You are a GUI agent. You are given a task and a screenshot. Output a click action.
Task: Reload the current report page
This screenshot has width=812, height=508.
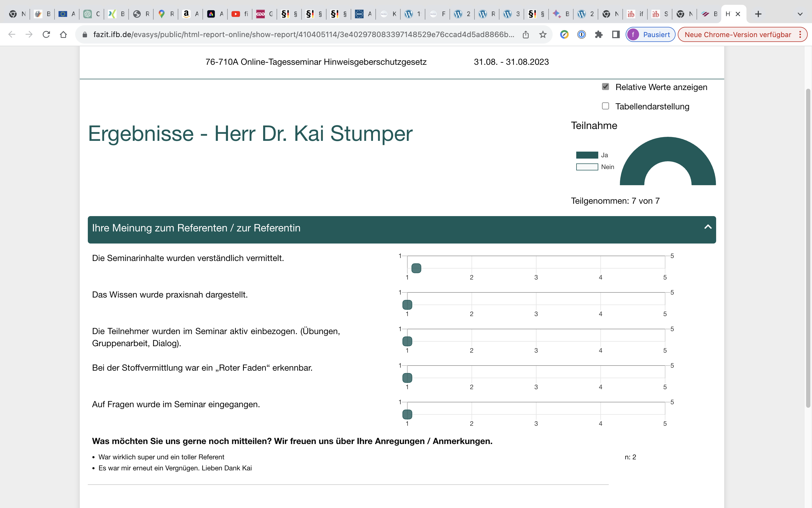(46, 35)
